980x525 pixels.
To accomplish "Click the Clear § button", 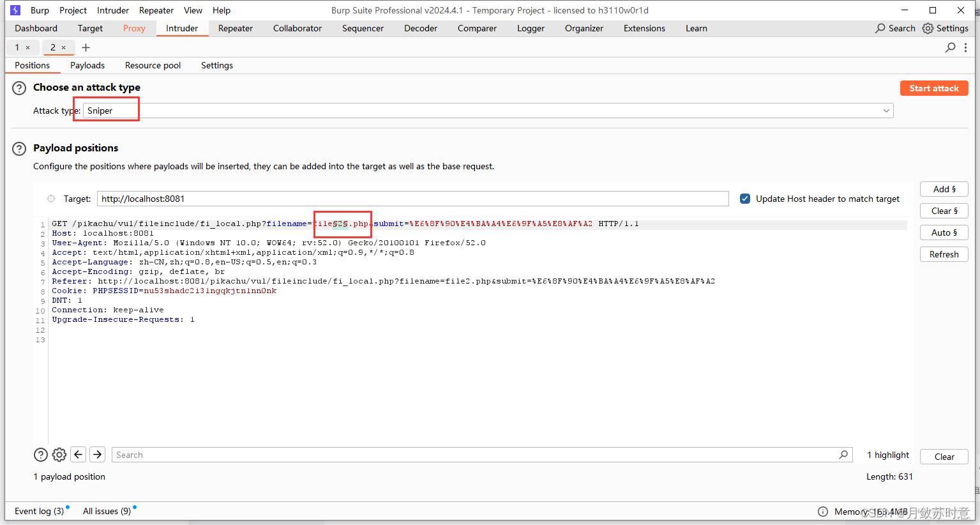I will pyautogui.click(x=944, y=211).
